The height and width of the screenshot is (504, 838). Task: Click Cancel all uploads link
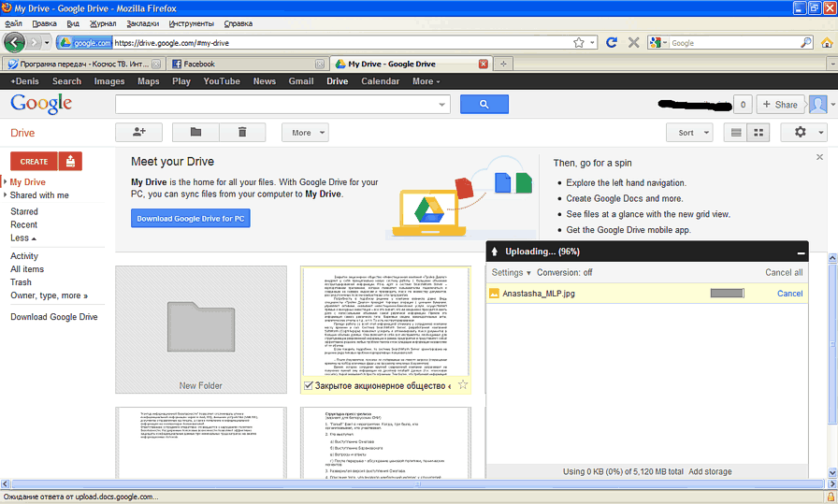pos(784,273)
